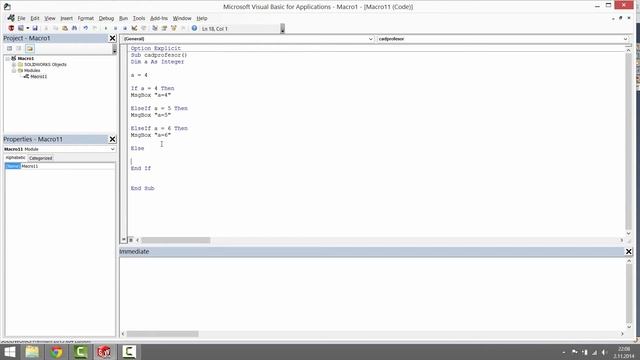The height and width of the screenshot is (360, 640).
Task: Toggle Folders view in Project panel
Action: pos(29,48)
